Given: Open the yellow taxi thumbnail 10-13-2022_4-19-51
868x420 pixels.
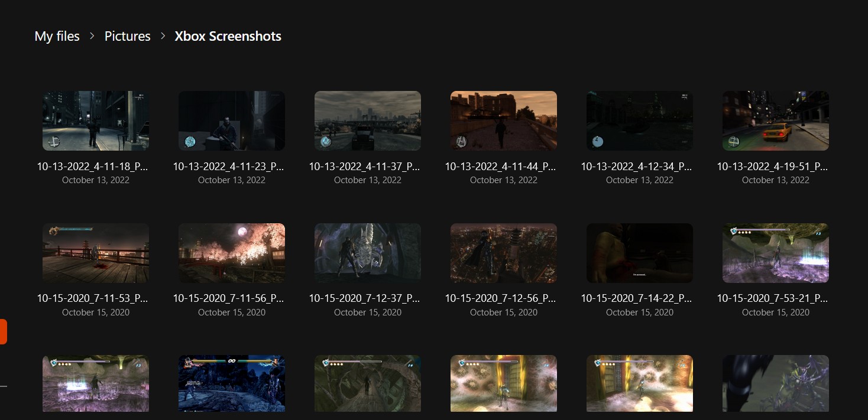Looking at the screenshot, I should pyautogui.click(x=776, y=121).
